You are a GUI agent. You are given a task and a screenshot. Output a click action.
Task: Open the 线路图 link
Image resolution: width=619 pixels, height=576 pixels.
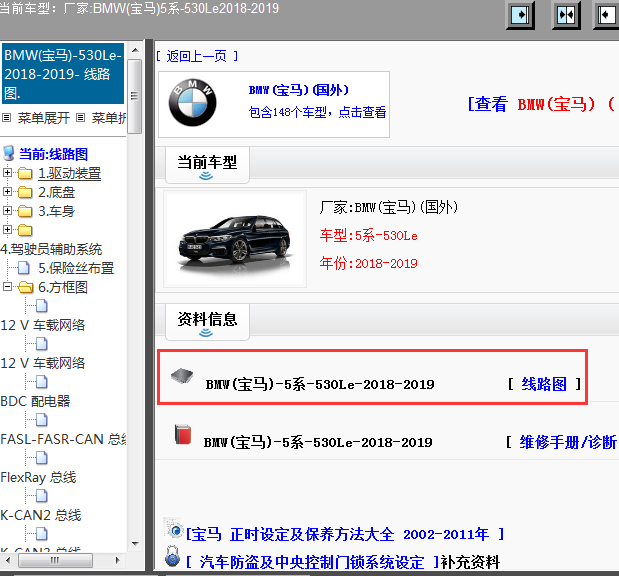pyautogui.click(x=544, y=384)
